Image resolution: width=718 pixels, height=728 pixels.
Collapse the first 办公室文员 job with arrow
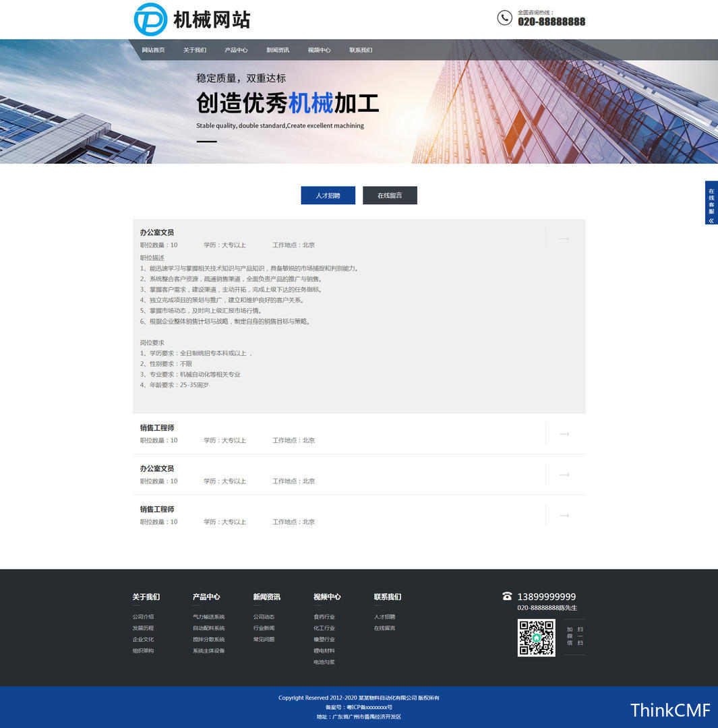point(564,239)
